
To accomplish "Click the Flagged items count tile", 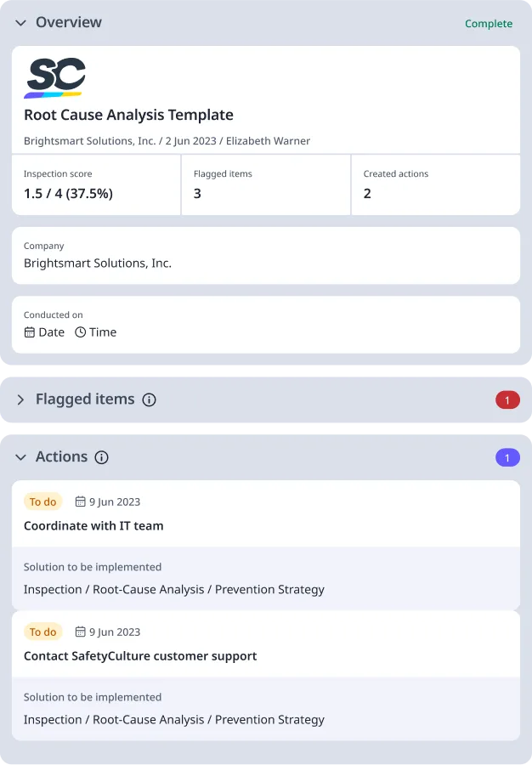I will click(265, 185).
